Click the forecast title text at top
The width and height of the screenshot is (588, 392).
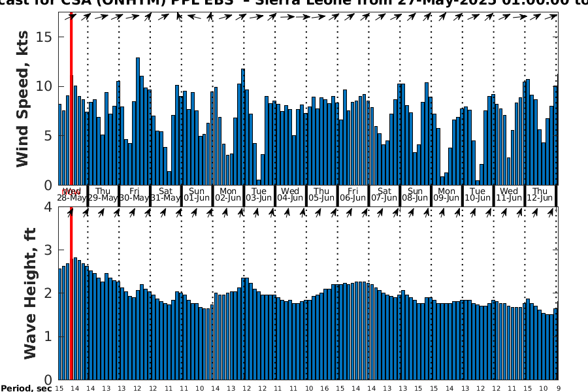[x=294, y=3]
